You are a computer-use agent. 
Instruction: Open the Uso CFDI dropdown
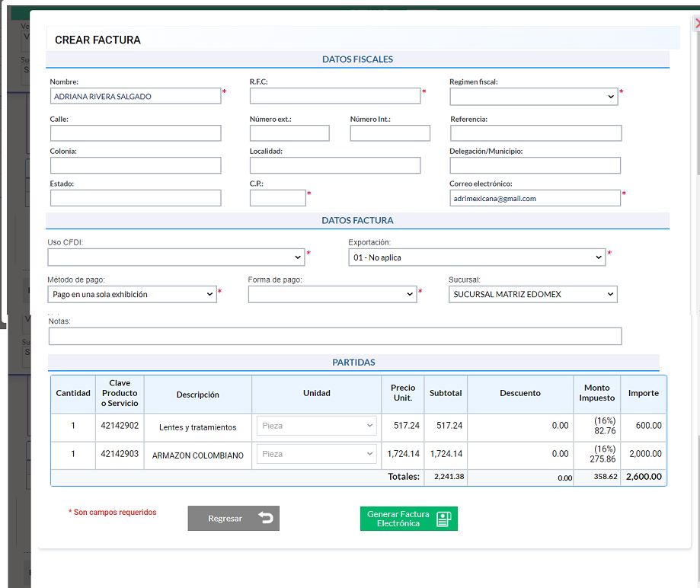(x=176, y=257)
